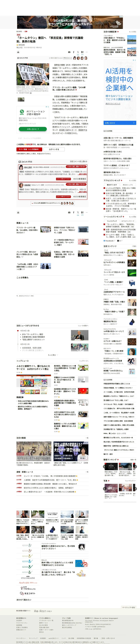The height and width of the screenshot is (644, 140).
Task: Click bottom Facebook share icon
Action: [x=73, y=213]
